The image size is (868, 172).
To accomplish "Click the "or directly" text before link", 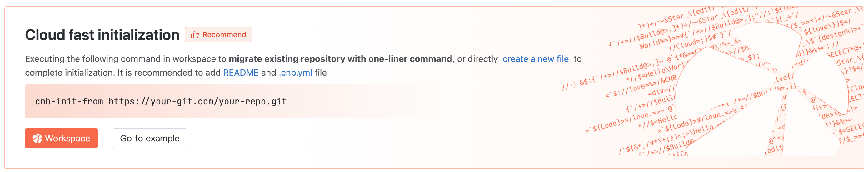I will [477, 59].
